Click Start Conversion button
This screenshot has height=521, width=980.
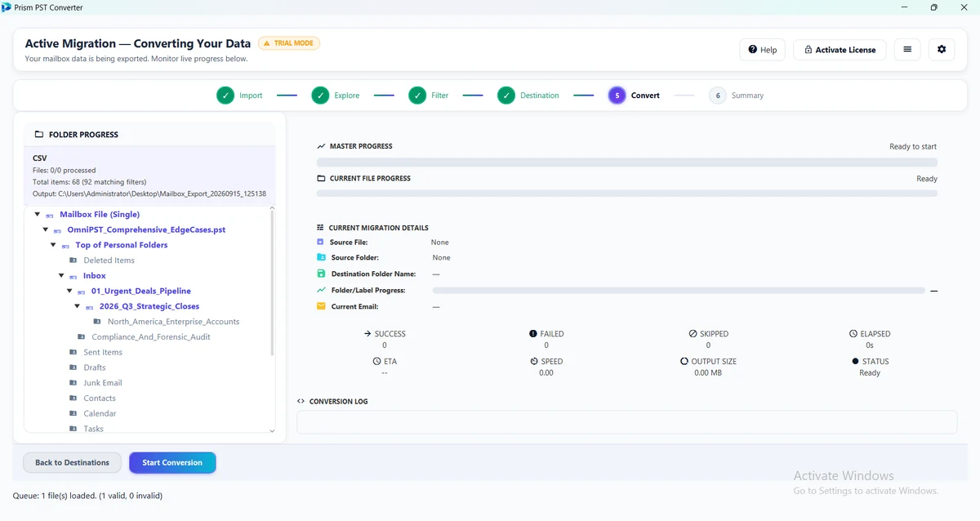click(172, 462)
